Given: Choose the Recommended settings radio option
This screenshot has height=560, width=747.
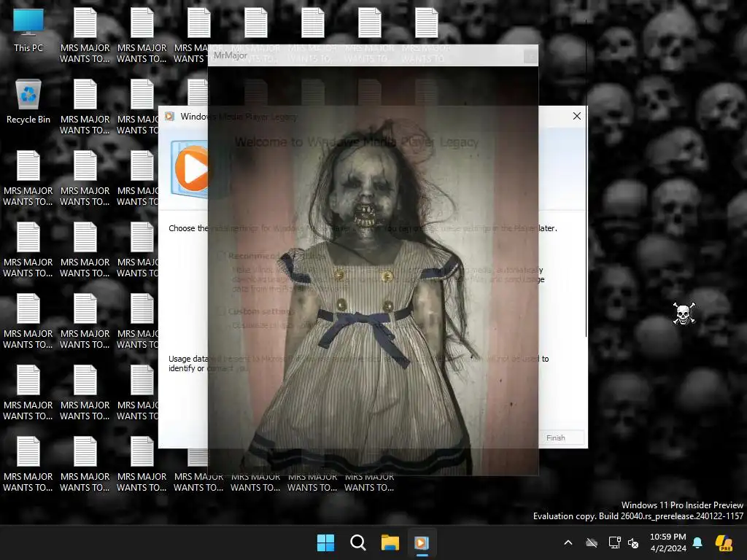Looking at the screenshot, I should point(220,256).
